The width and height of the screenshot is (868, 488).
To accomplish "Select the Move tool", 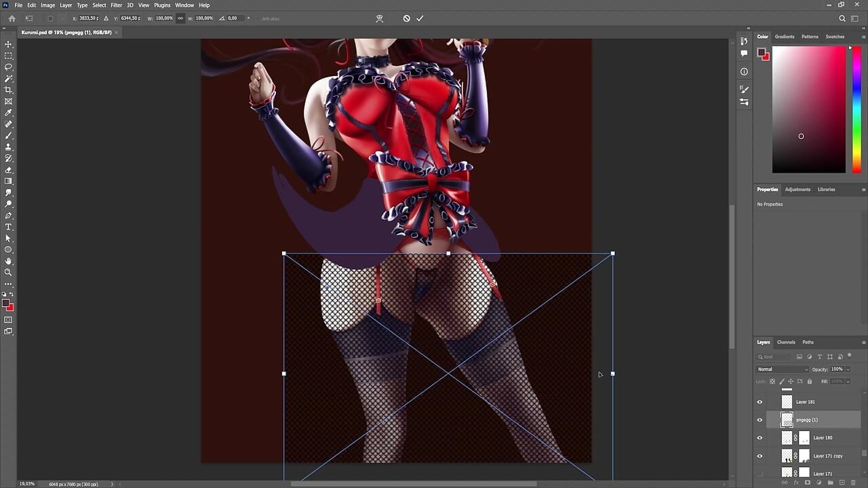I will pos(8,44).
